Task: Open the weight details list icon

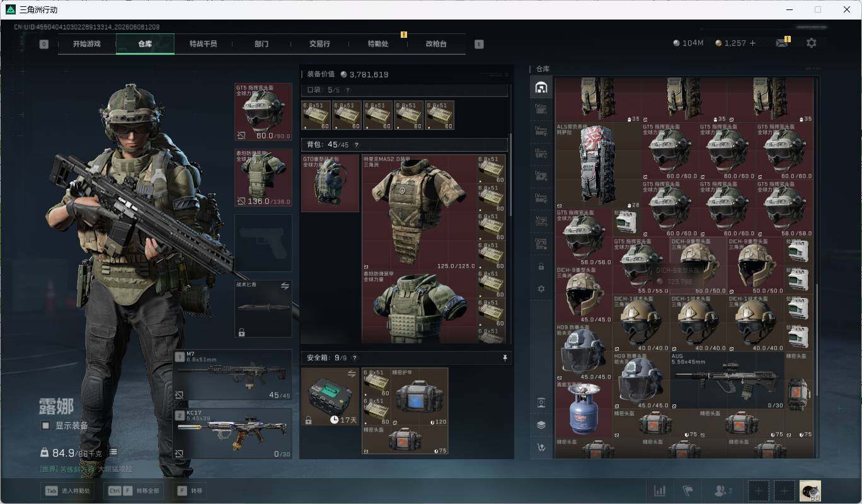Action: tap(113, 452)
